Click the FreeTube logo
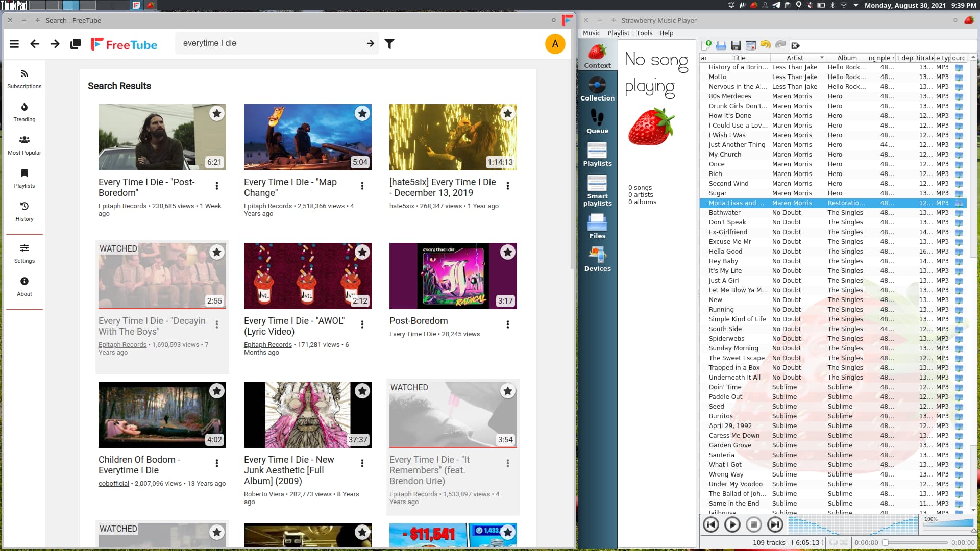This screenshot has height=551, width=980. [x=124, y=44]
